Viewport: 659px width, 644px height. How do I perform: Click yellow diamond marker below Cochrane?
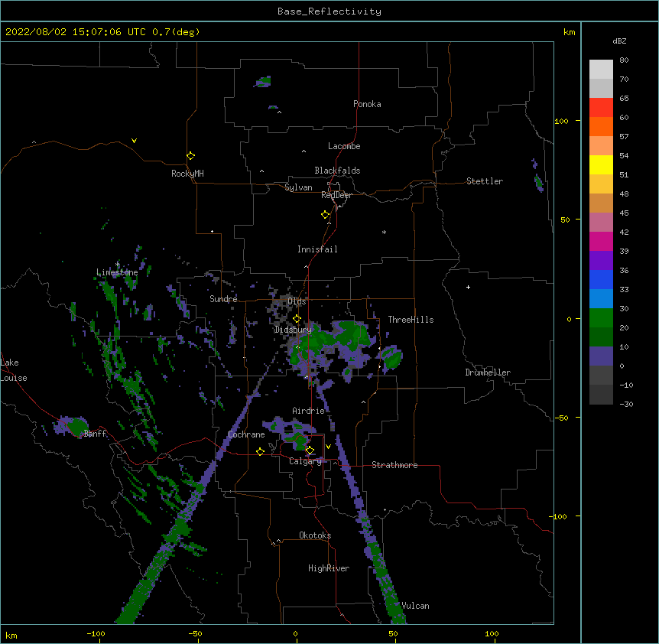coord(260,451)
